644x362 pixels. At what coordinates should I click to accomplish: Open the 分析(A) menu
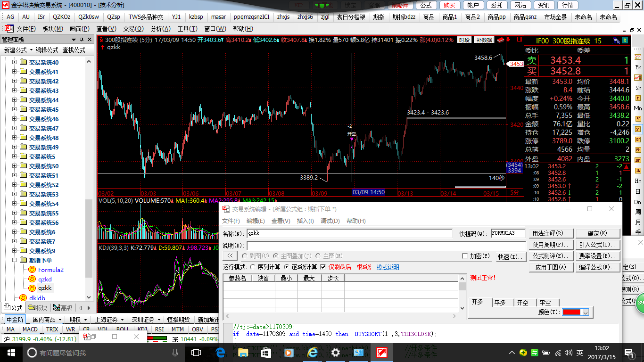click(x=160, y=29)
